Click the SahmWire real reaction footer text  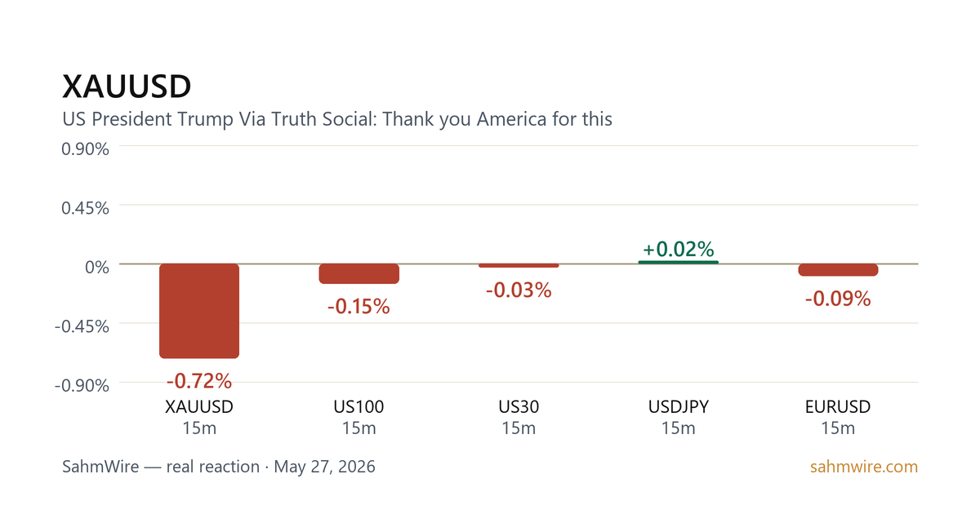[219, 467]
